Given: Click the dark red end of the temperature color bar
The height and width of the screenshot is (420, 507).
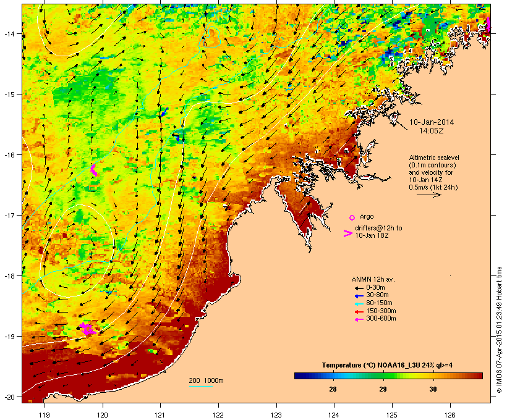Looking at the screenshot, I should coord(479,376).
